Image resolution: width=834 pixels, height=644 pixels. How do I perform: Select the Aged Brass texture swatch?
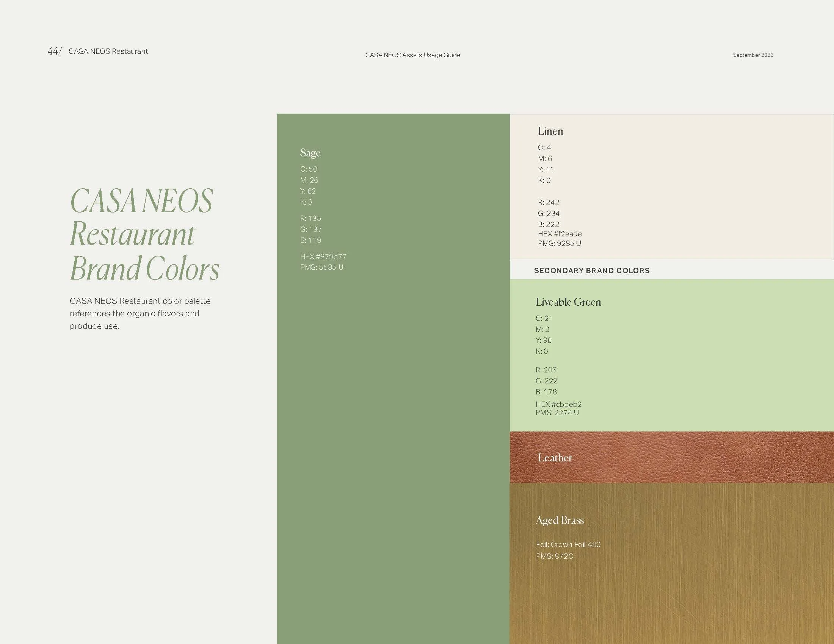672,564
